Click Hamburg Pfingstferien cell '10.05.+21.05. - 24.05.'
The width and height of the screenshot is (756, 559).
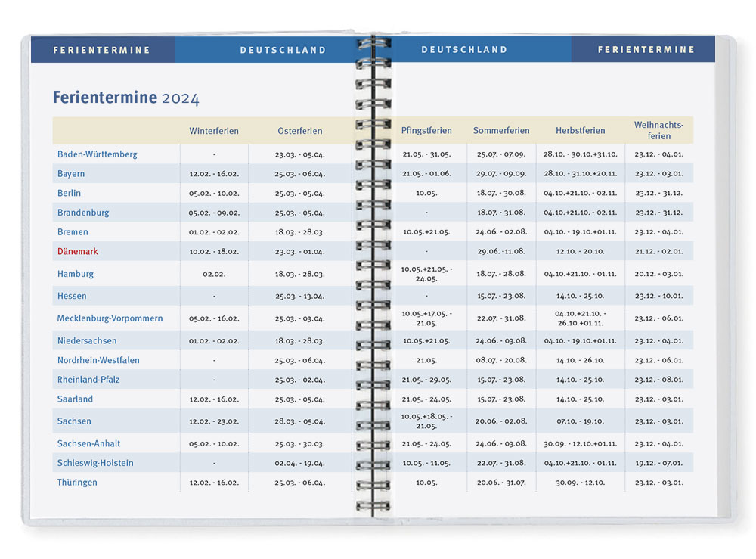[x=426, y=274]
